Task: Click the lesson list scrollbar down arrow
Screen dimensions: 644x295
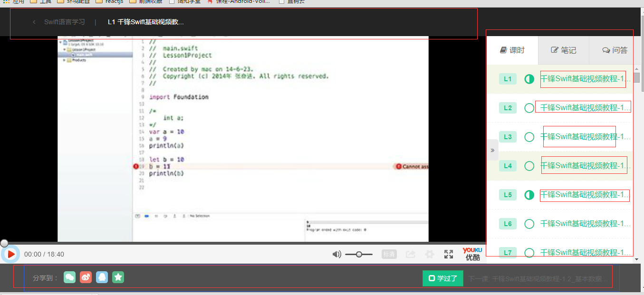Action: (637, 259)
